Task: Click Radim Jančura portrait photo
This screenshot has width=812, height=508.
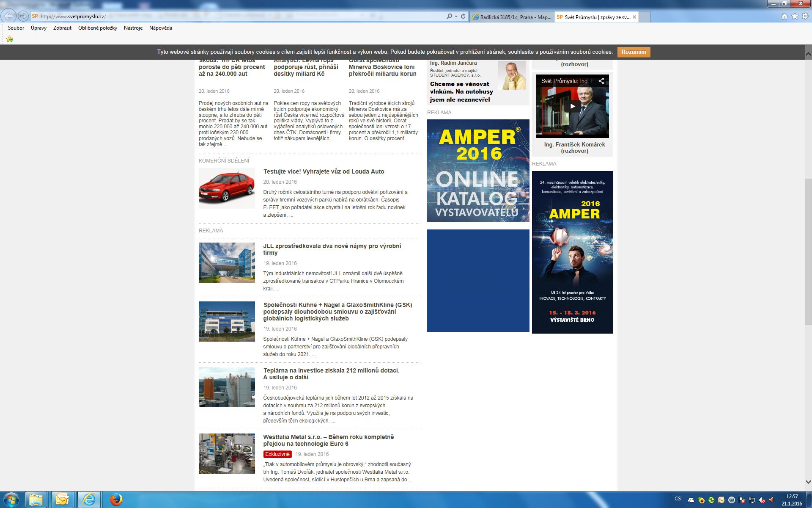Action: pos(512,75)
